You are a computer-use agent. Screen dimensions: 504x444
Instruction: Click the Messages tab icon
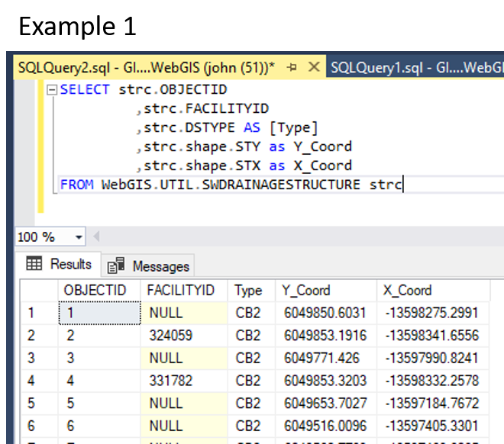116,265
